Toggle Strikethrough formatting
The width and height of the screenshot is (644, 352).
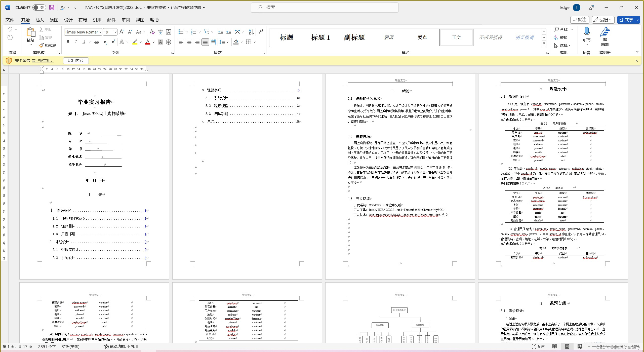pos(97,42)
